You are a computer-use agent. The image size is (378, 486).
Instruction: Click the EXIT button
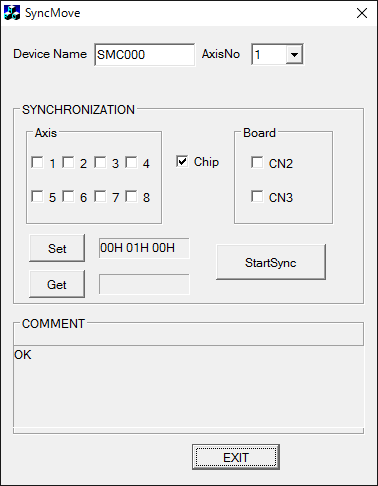[x=236, y=457]
